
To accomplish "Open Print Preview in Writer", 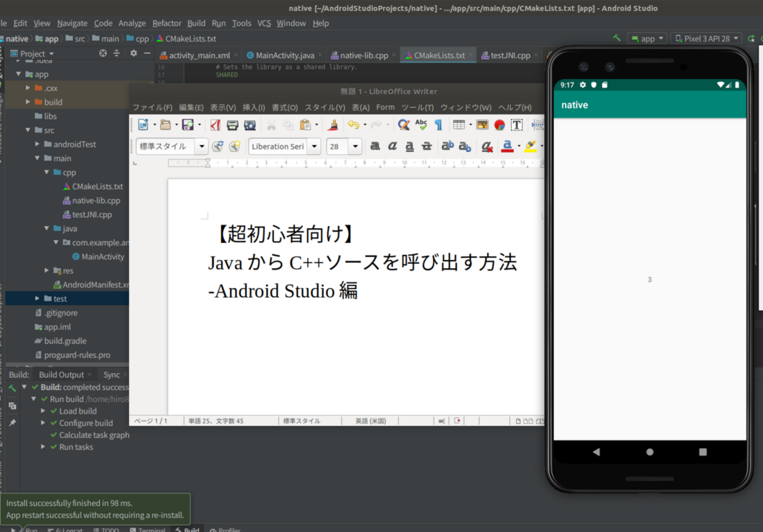I will coord(250,124).
